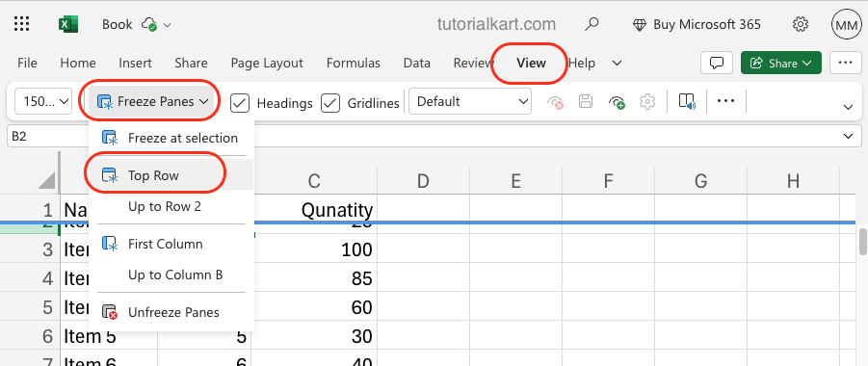Choose First Column freeze option

pyautogui.click(x=171, y=245)
